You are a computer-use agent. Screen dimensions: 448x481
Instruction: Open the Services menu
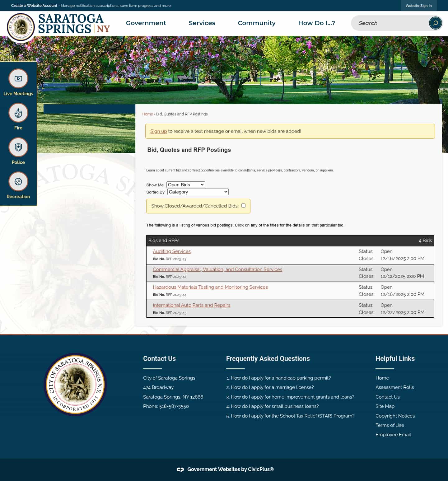[x=202, y=23]
